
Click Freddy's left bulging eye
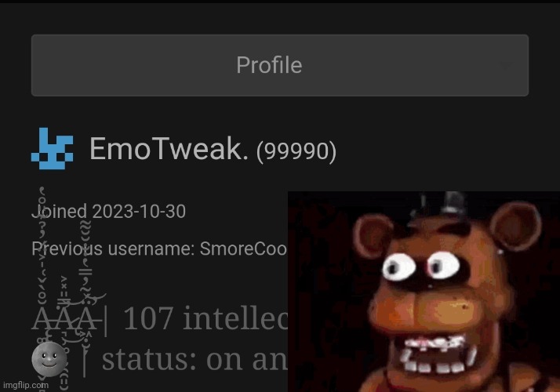(x=399, y=267)
